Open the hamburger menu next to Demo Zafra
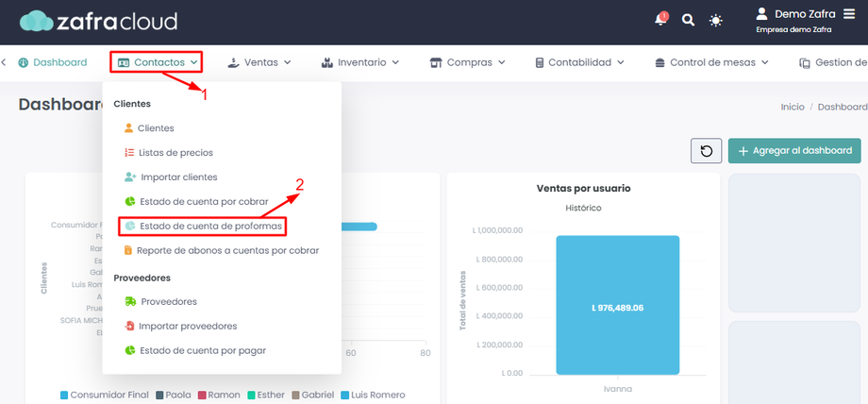868x404 pixels. [x=848, y=14]
